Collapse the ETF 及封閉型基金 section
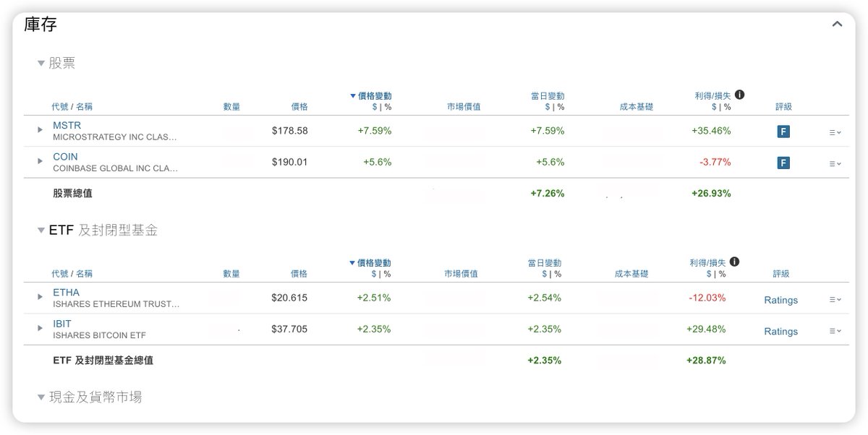 pyautogui.click(x=41, y=231)
